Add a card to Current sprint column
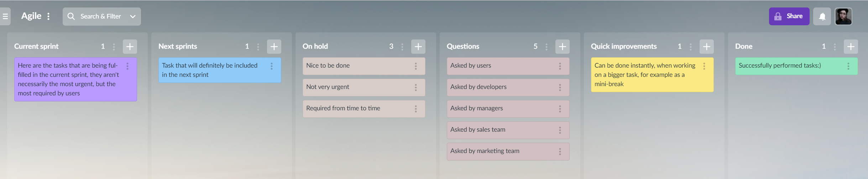The width and height of the screenshot is (868, 179). tap(130, 47)
